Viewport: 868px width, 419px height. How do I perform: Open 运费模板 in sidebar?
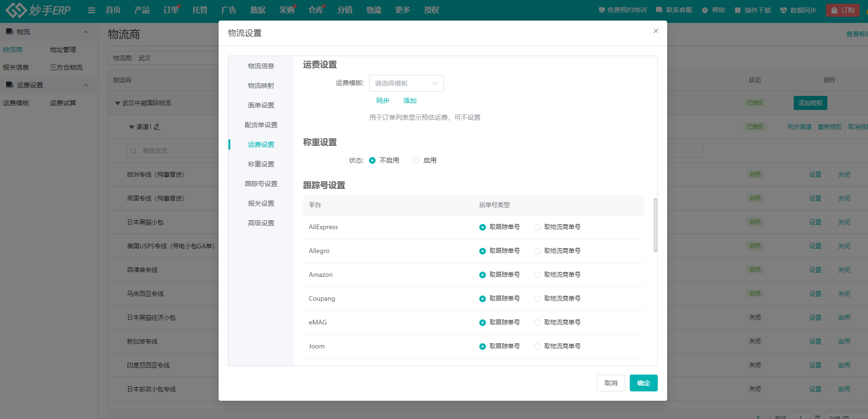tap(16, 103)
